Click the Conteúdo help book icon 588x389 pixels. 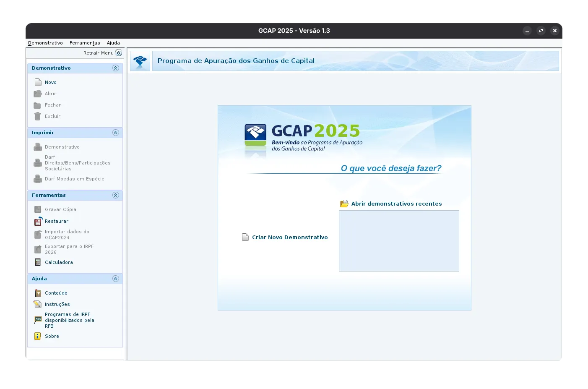(x=38, y=293)
